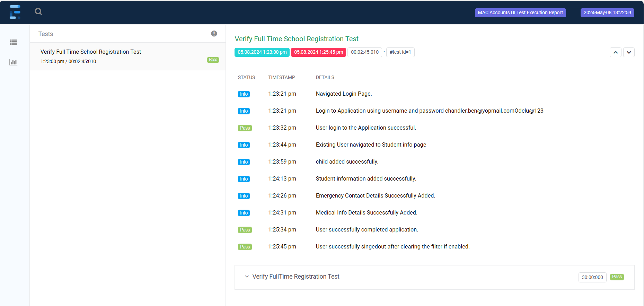This screenshot has width=644, height=306.
Task: Jump to previous test with up chevron
Action: click(615, 52)
